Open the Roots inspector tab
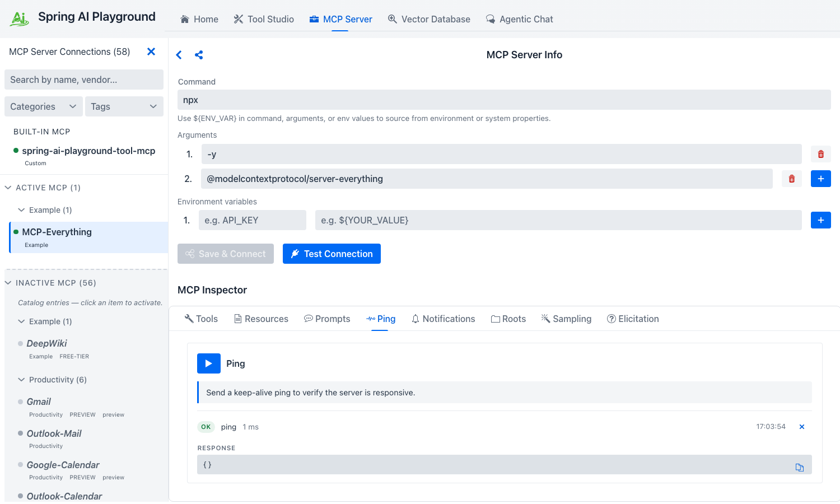The width and height of the screenshot is (840, 504). [x=508, y=319]
